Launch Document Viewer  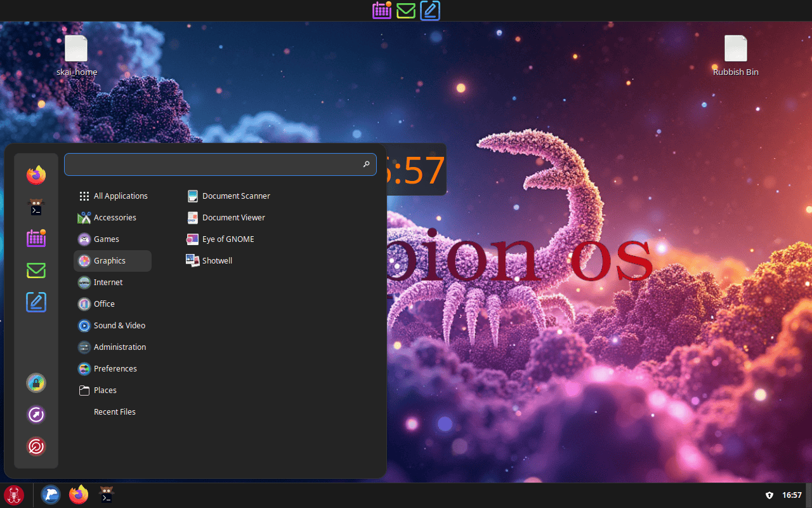pos(226,218)
